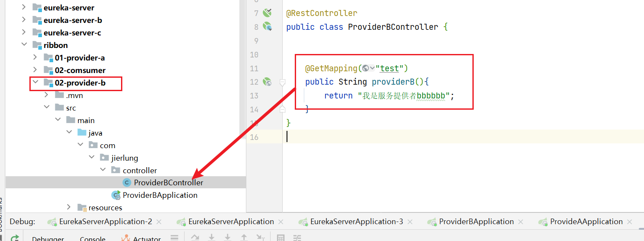This screenshot has width=644, height=241.
Task: Collapse the src folder
Action: click(46, 108)
